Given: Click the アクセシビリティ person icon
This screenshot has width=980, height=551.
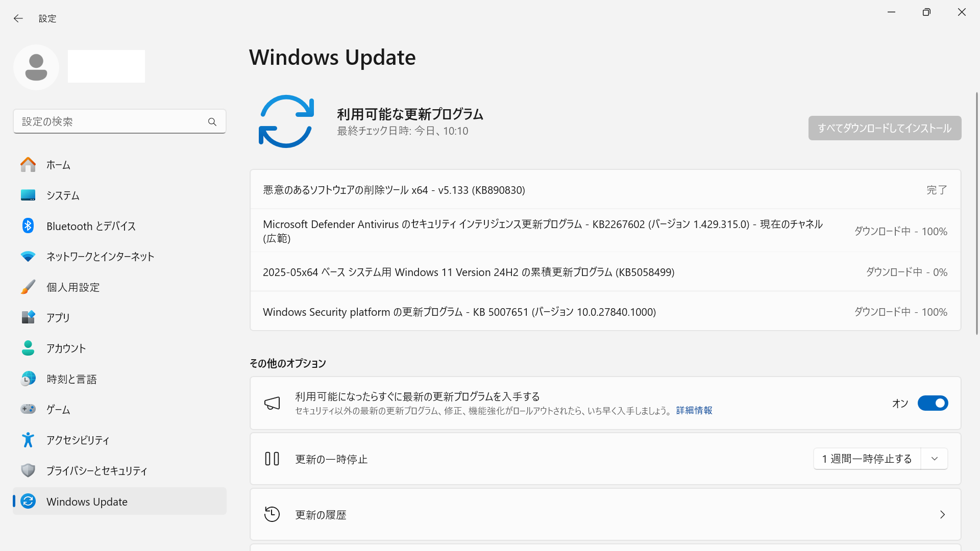Looking at the screenshot, I should (28, 440).
